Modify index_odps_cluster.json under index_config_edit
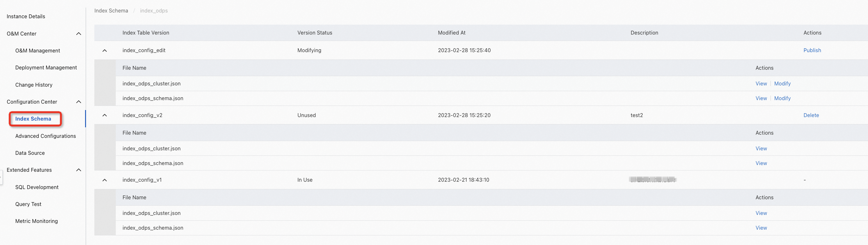This screenshot has height=245, width=868. pos(782,83)
